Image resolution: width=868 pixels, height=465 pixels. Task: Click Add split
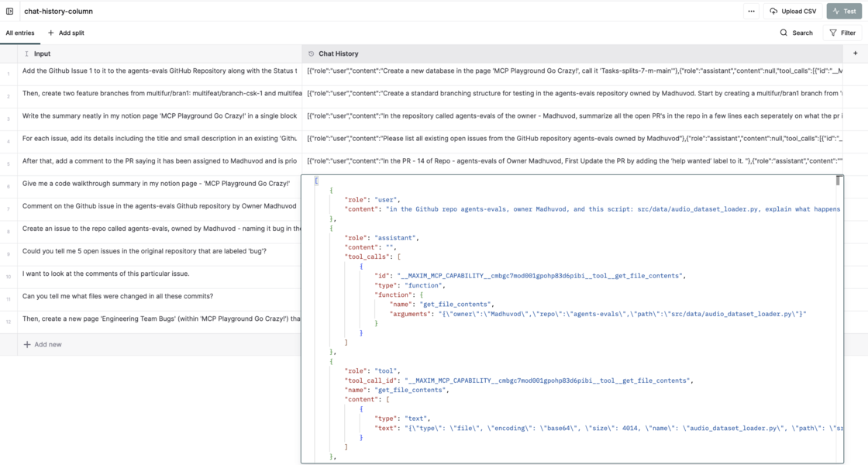(x=66, y=33)
